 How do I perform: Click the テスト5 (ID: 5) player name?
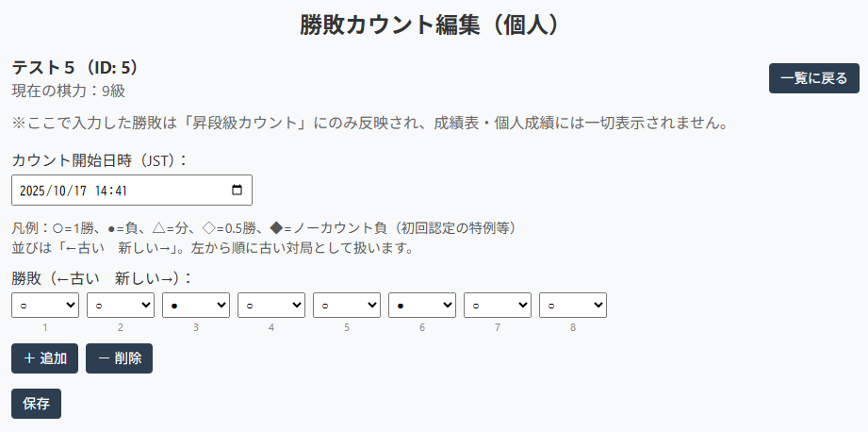(75, 68)
